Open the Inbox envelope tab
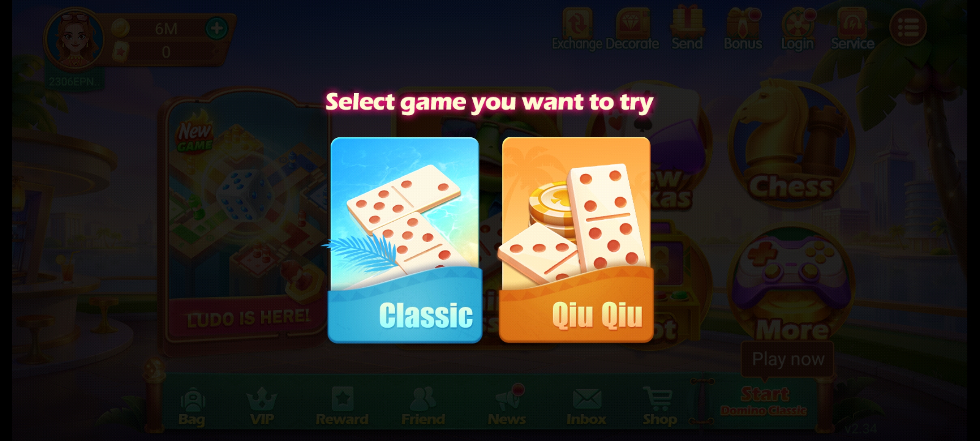This screenshot has height=441, width=980. coord(586,406)
